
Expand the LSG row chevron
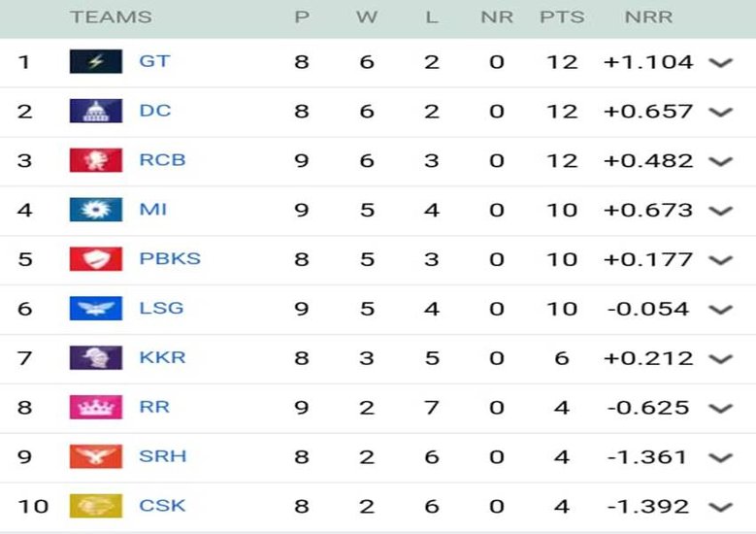[721, 309]
